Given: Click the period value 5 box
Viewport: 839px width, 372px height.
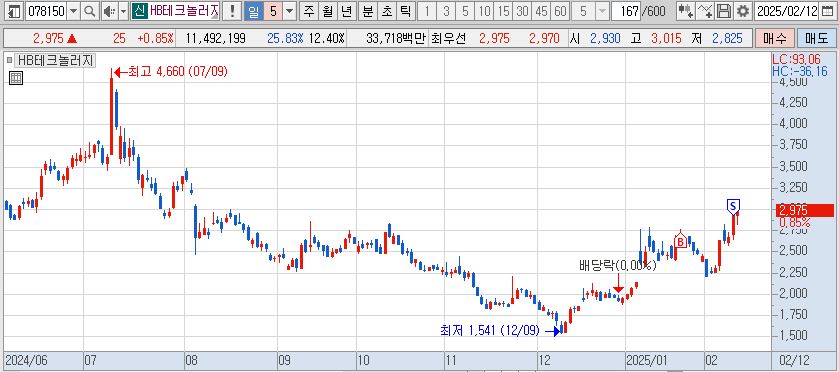Looking at the screenshot, I should coord(273,11).
